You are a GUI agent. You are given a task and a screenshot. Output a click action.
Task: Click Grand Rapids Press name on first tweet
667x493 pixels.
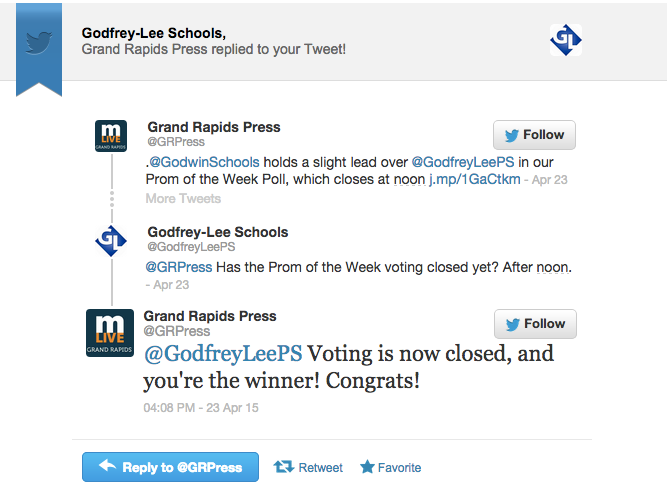click(x=214, y=127)
